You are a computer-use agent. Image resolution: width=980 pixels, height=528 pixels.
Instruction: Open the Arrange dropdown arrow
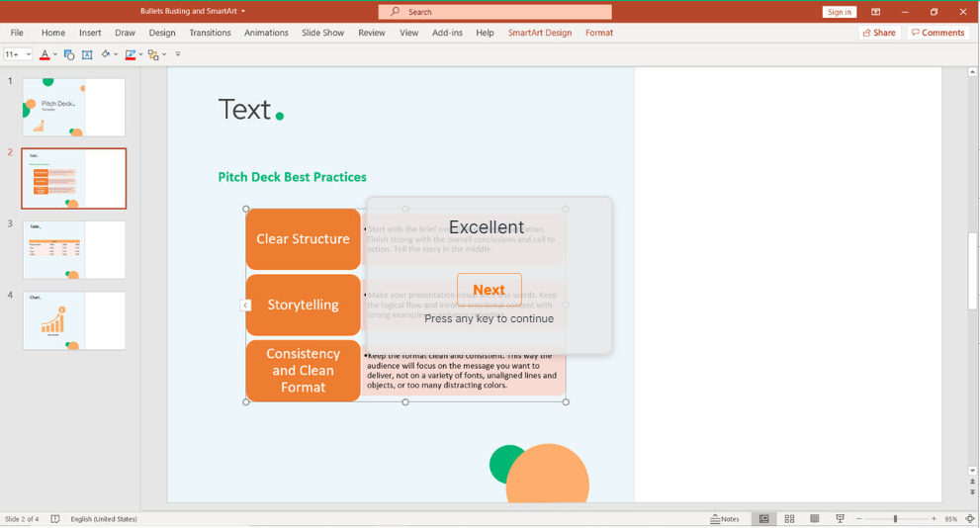[x=164, y=55]
